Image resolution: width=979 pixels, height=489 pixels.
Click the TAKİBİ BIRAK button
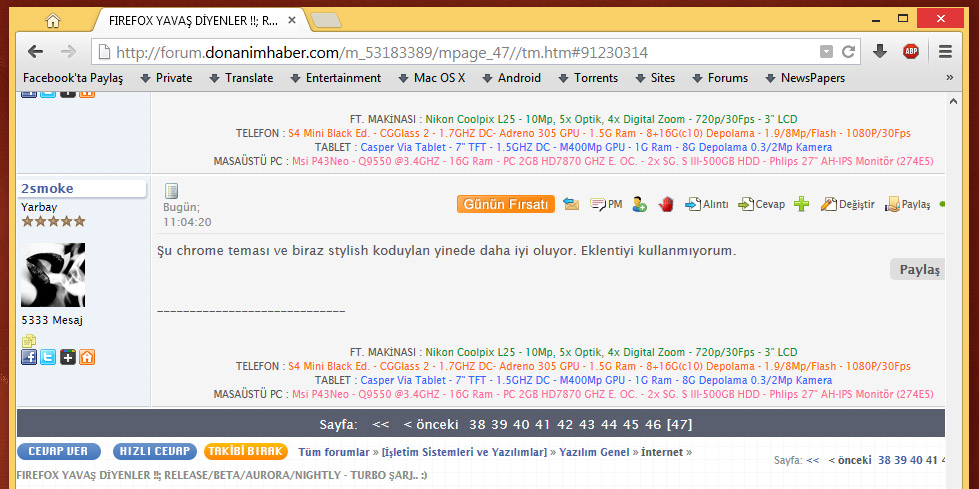pos(246,452)
